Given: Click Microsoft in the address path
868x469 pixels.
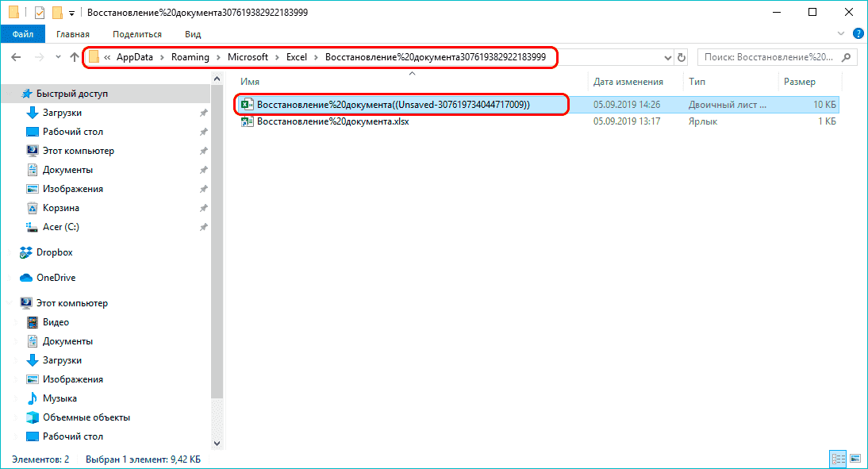Looking at the screenshot, I should (x=248, y=57).
